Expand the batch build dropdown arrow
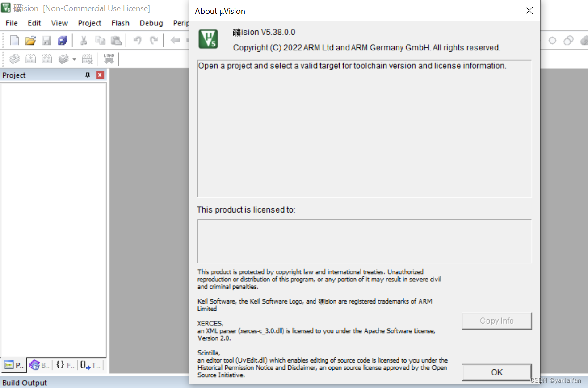Screen dimensions: 588x388 [74, 59]
